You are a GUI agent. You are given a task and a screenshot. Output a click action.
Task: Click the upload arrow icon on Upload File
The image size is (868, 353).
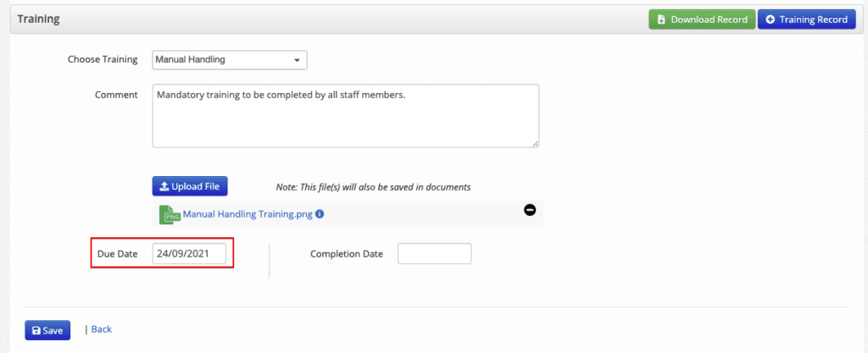[x=164, y=187]
